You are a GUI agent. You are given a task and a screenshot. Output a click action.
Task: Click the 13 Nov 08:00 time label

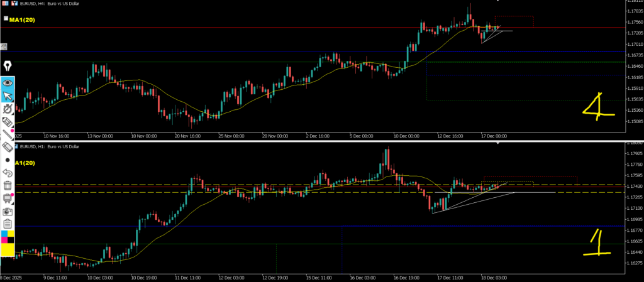point(100,136)
